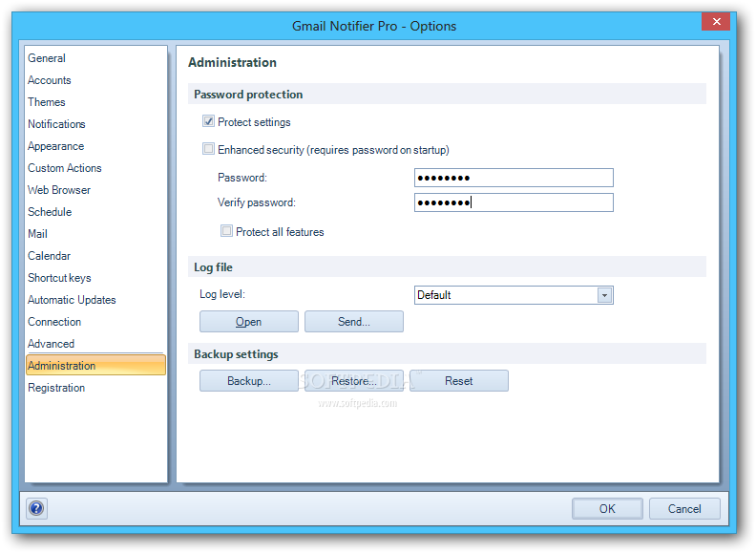Open the Log level dropdown
This screenshot has width=756, height=553.
[x=604, y=295]
